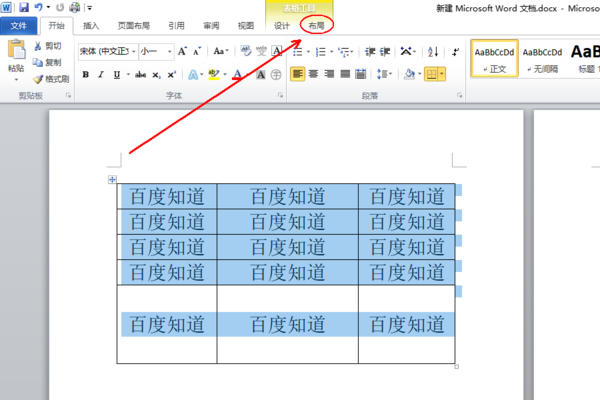This screenshot has width=600, height=400.
Task: Switch to the 插入 tab
Action: pos(91,26)
